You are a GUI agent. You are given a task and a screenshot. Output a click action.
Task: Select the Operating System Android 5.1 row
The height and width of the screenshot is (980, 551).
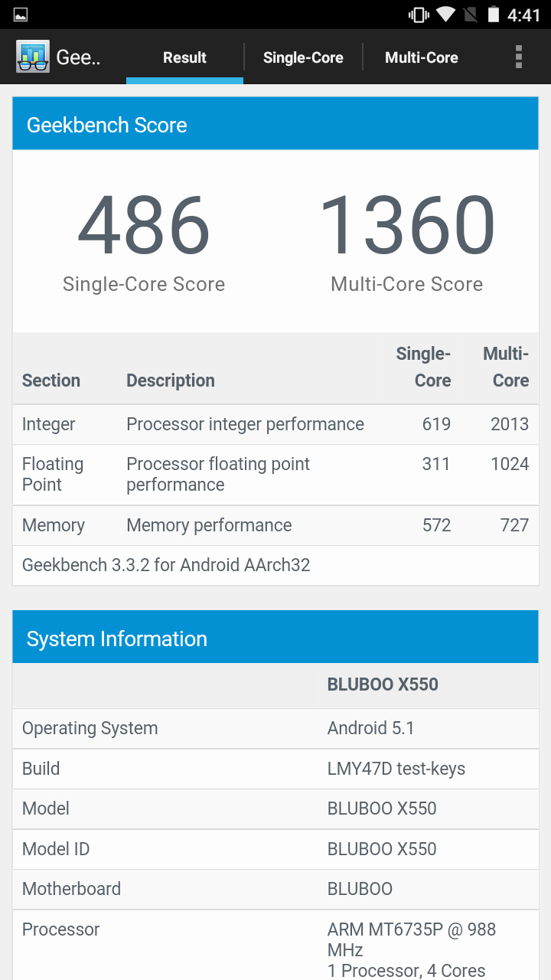[275, 728]
